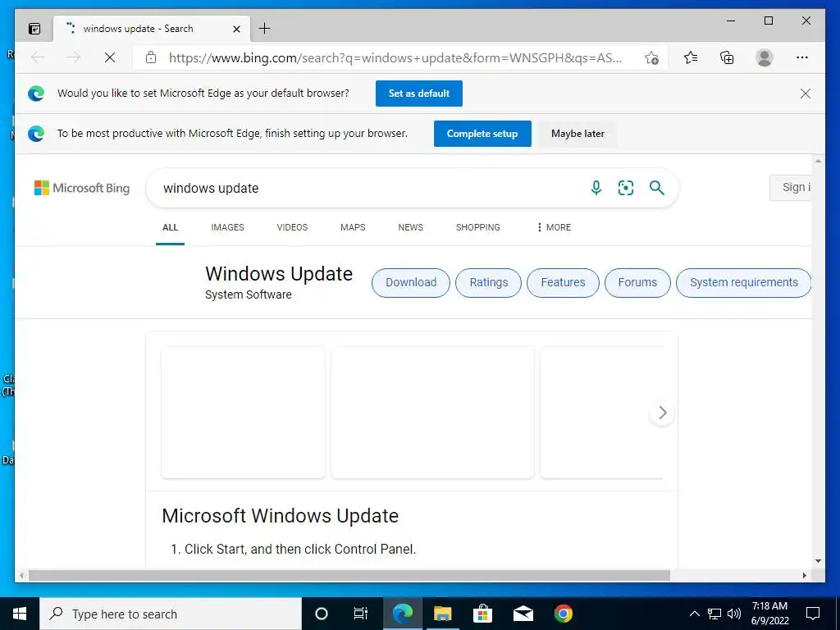
Task: Click Microsoft Windows Update answer title
Action: coord(281,515)
